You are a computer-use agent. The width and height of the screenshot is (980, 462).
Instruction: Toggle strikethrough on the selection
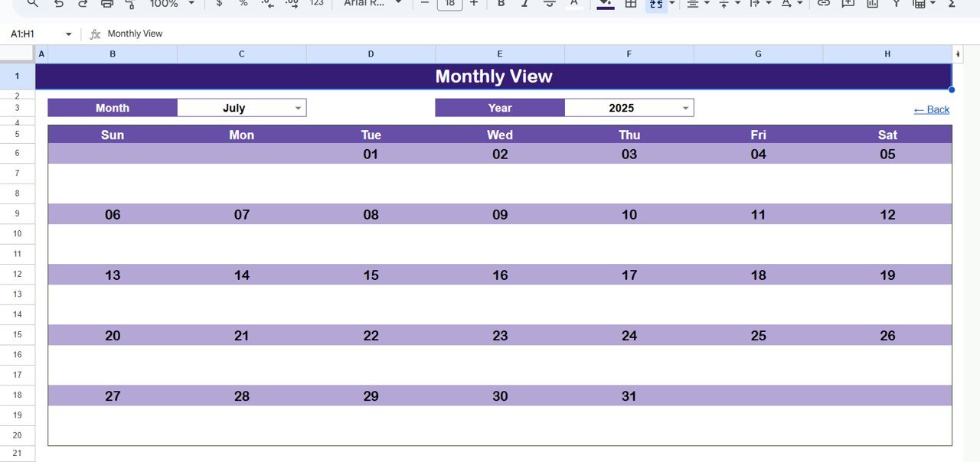[549, 4]
